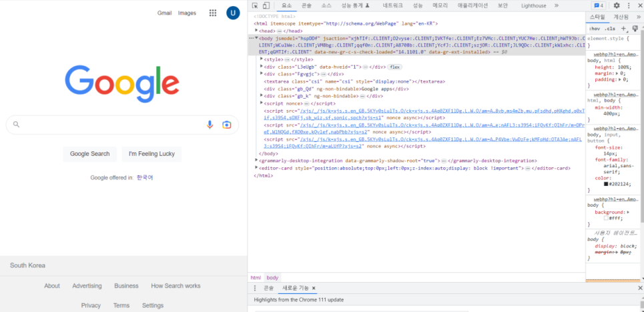The width and height of the screenshot is (644, 312).
Task: Close the 새로운 기능 drawer tab
Action: (314, 288)
